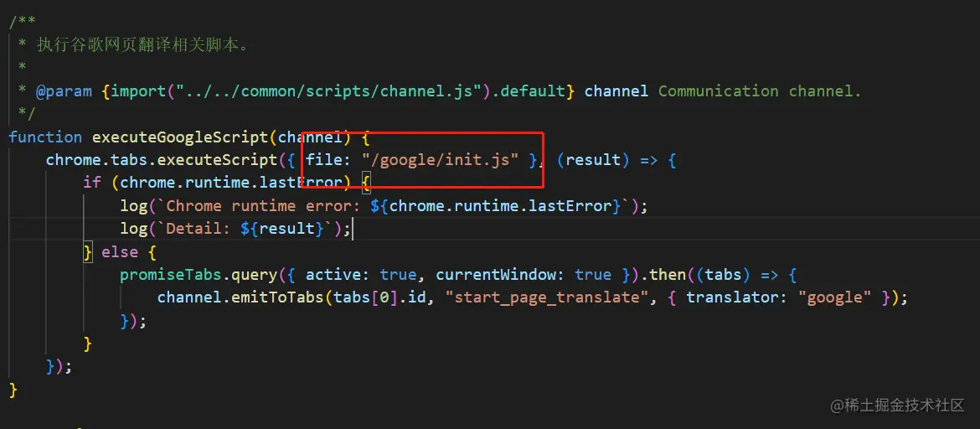Click the Chinese comment line 执行谷歌网页翻译相关脚本。
Image resolution: width=980 pixels, height=429 pixels.
click(142, 45)
